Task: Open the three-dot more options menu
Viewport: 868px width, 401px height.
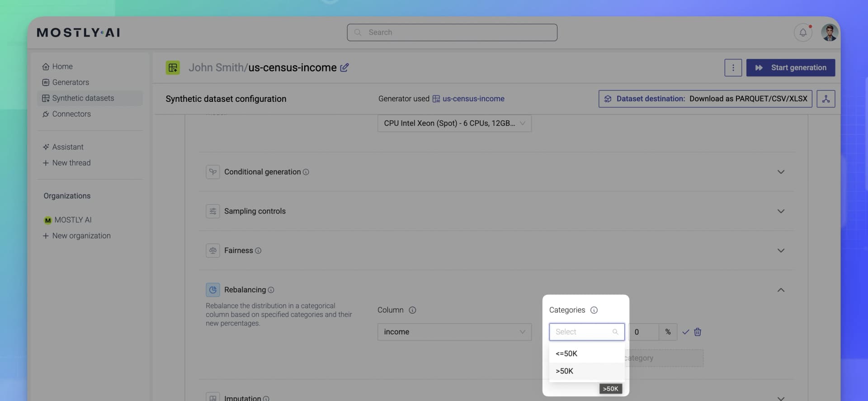Action: point(733,67)
